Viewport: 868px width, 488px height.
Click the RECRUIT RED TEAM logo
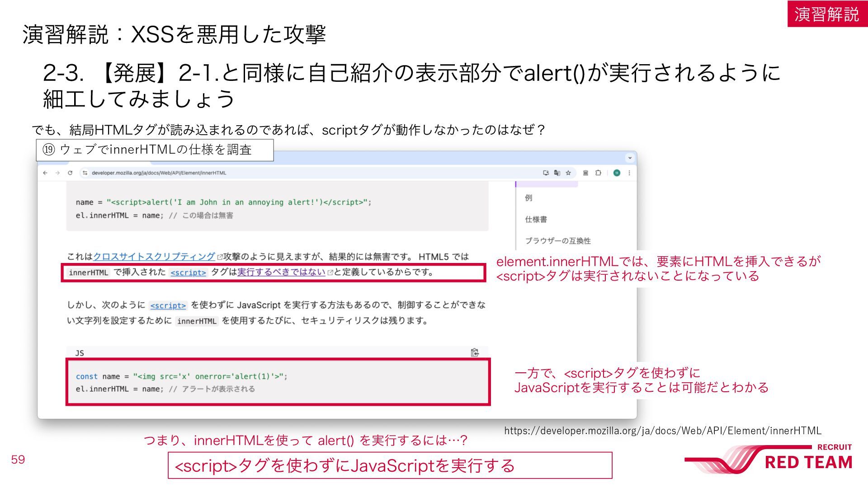point(769,459)
